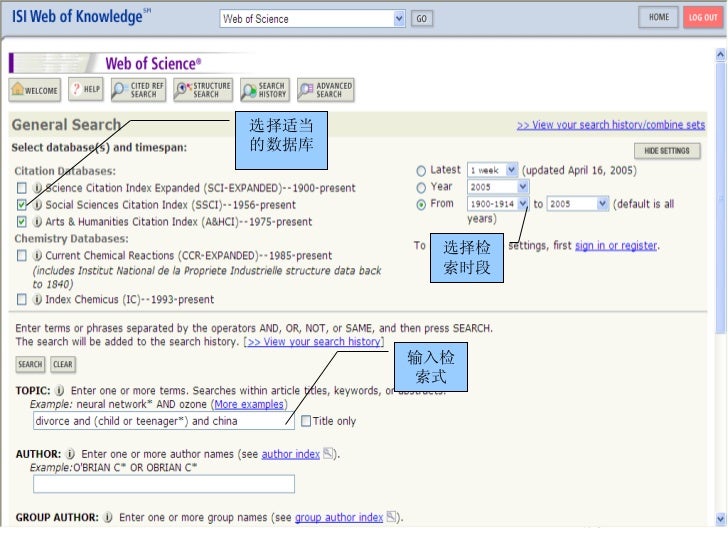This screenshot has width=728, height=546.
Task: Follow the sign in or register link
Action: click(616, 246)
